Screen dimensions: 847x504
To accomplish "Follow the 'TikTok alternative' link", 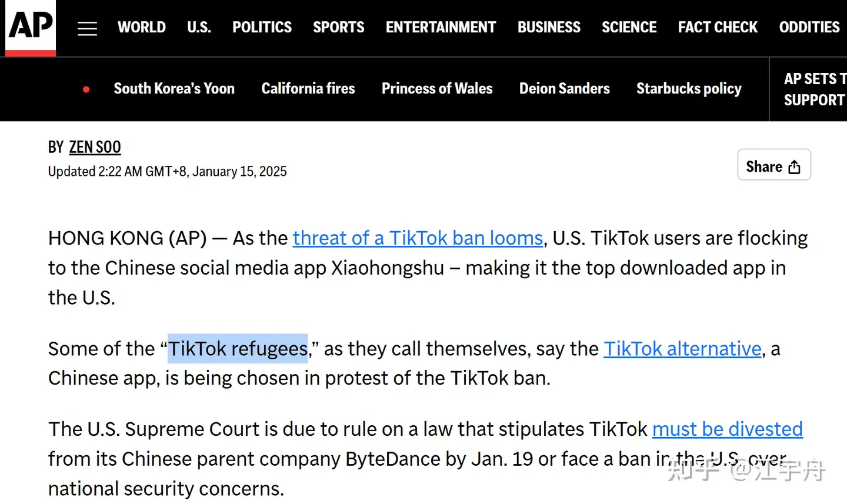I will coord(682,349).
